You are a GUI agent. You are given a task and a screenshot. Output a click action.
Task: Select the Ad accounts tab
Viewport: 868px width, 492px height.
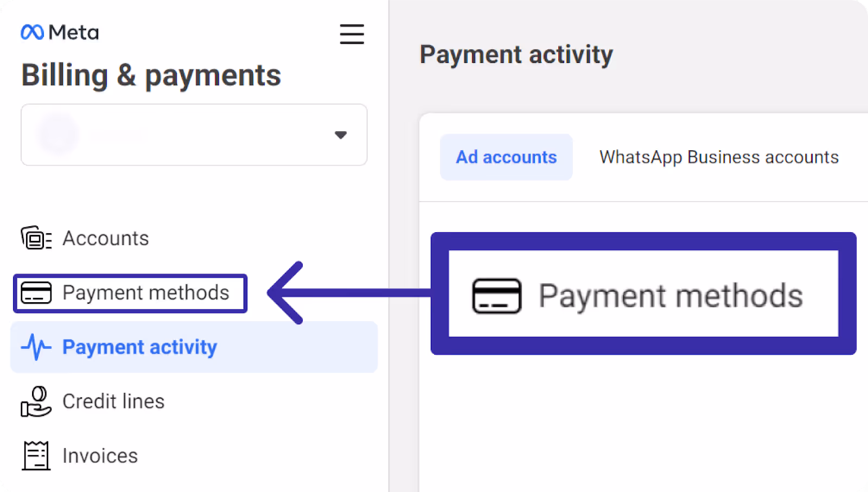[x=506, y=157]
